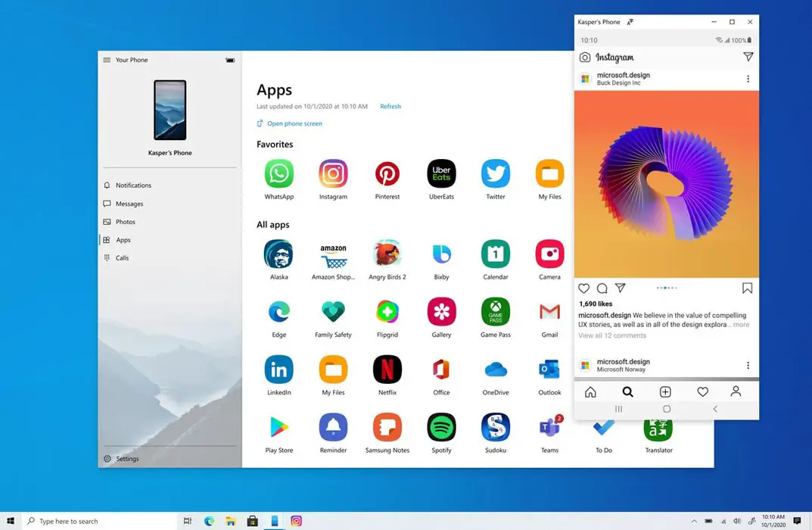Screen dimensions: 812x530
Task: Expand caption with more link
Action: (741, 324)
